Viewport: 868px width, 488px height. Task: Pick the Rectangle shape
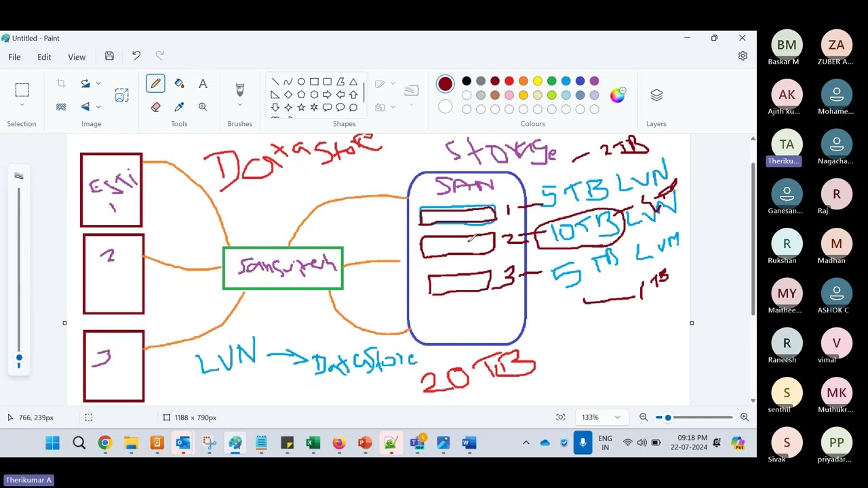point(314,81)
